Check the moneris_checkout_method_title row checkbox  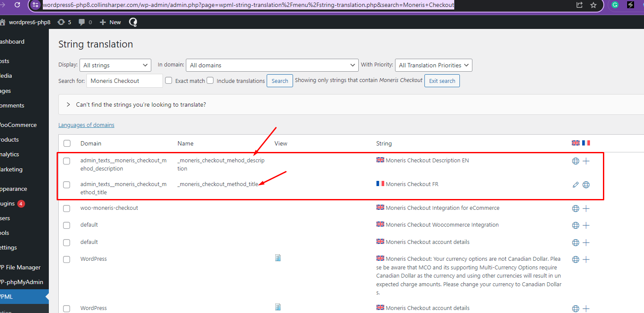point(67,185)
